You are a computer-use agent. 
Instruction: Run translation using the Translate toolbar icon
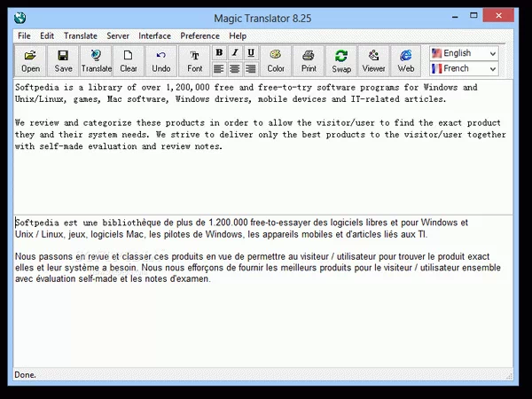(x=97, y=61)
